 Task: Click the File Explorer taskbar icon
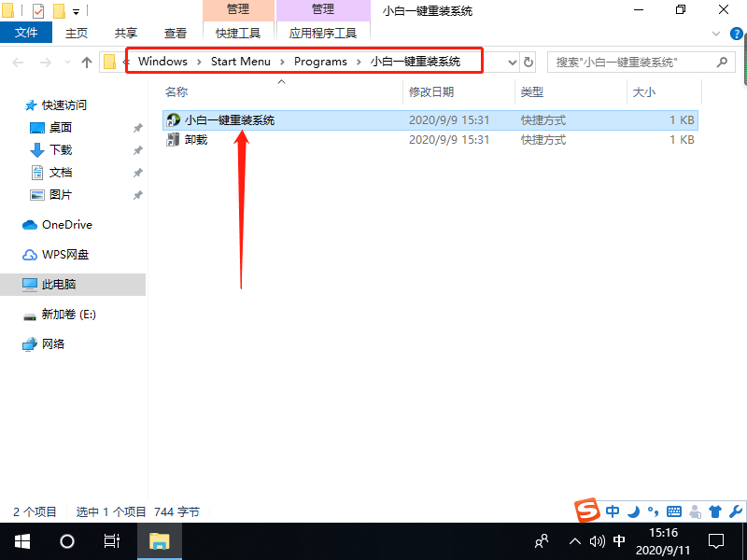159,541
